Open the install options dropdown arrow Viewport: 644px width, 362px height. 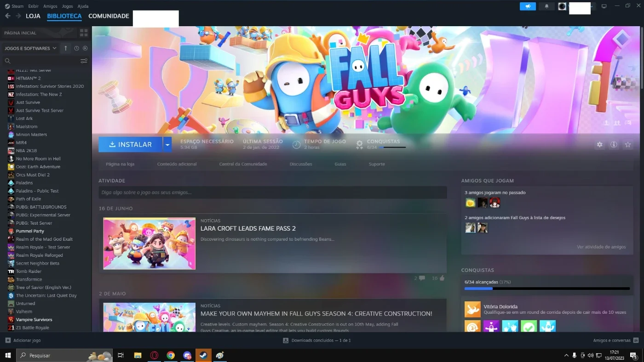point(167,144)
